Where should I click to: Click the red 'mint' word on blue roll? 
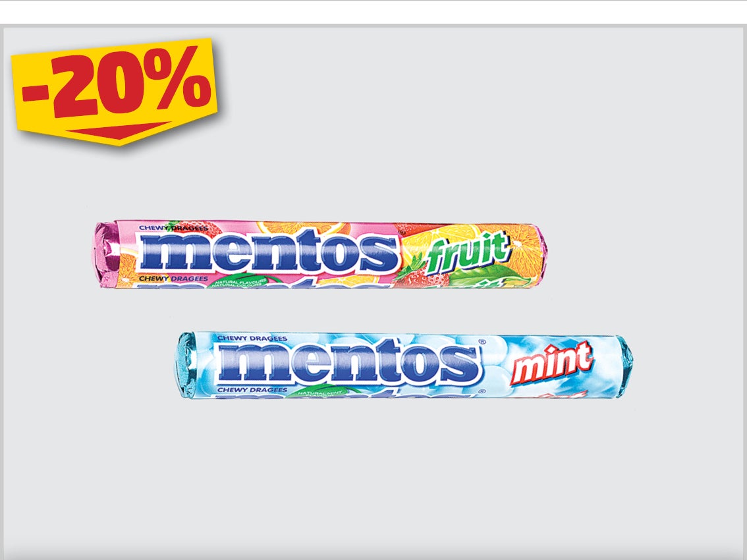tap(551, 363)
